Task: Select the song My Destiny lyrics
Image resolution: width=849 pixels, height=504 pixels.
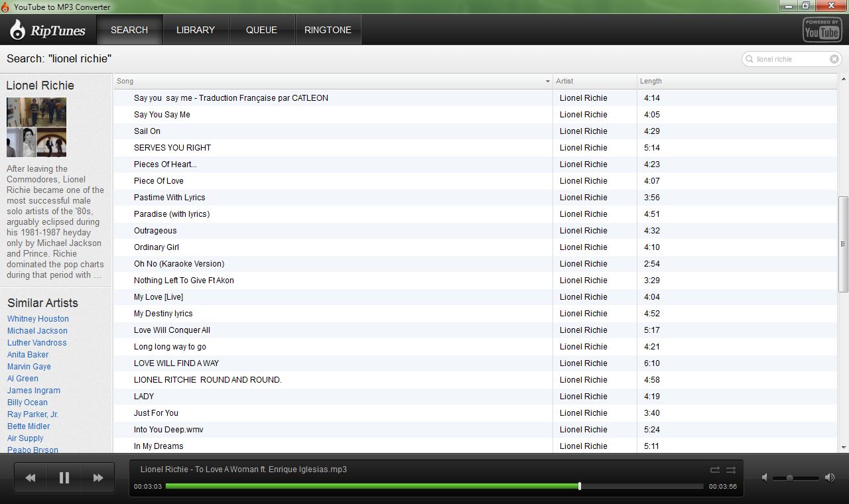Action: [163, 314]
